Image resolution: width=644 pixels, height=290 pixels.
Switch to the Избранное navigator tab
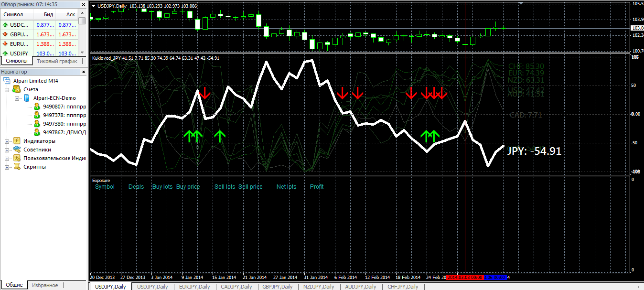[45, 285]
